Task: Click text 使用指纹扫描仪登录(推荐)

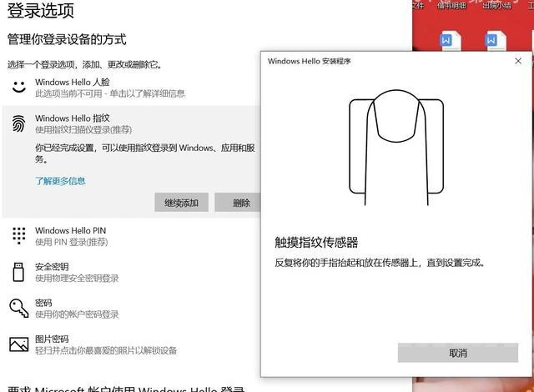Action: point(83,129)
